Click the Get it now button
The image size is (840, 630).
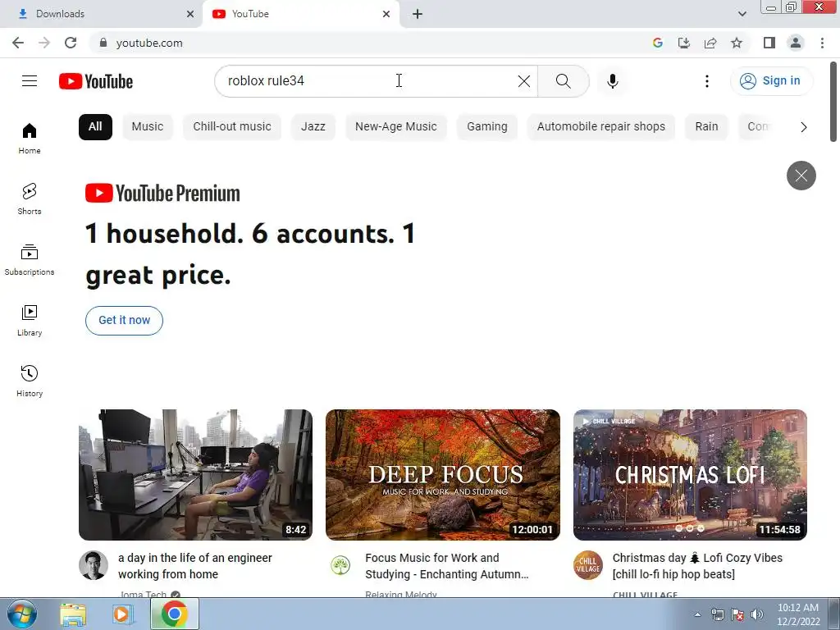pyautogui.click(x=125, y=321)
